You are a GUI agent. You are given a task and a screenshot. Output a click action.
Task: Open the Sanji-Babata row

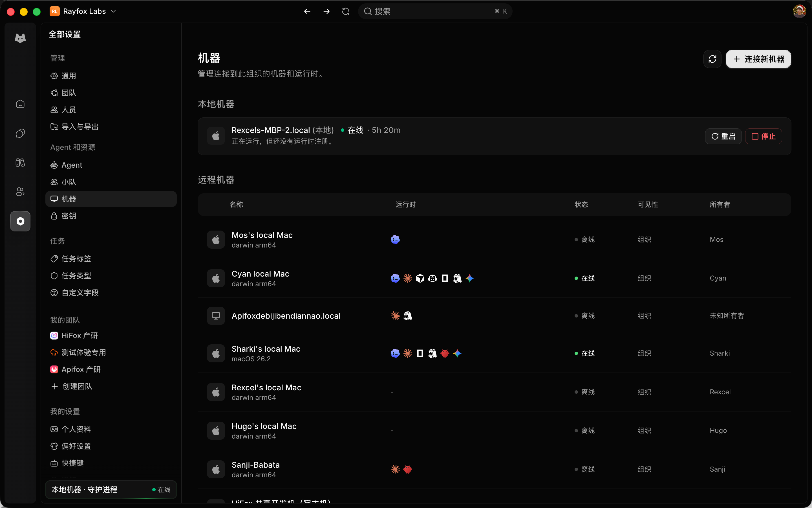point(494,469)
